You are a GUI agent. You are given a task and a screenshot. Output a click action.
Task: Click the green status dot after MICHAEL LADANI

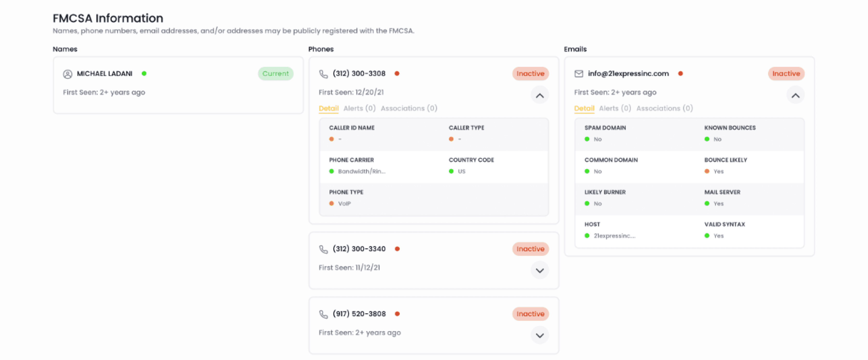click(x=144, y=73)
